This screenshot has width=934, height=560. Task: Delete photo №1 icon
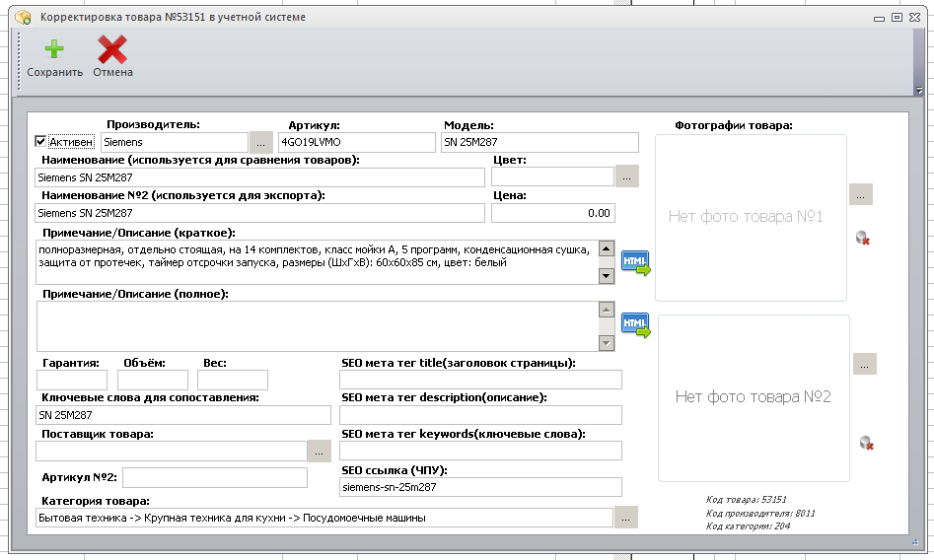[x=863, y=239]
